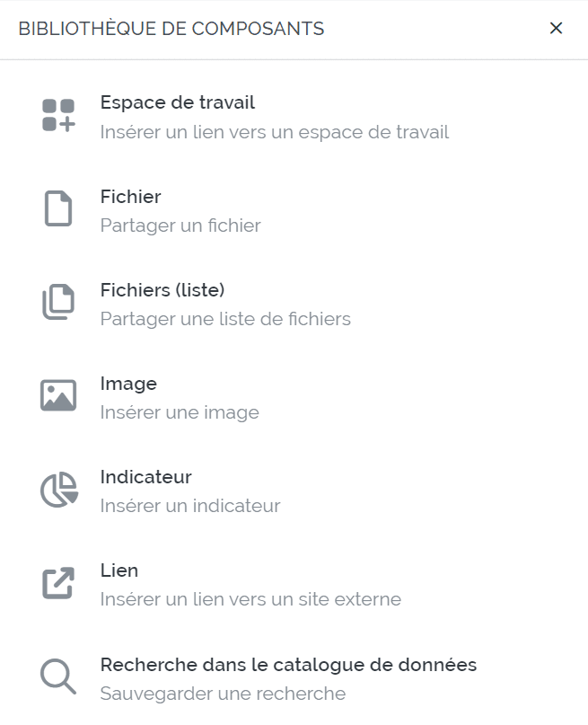
Task: Click the stacked files list icon
Action: pyautogui.click(x=58, y=303)
